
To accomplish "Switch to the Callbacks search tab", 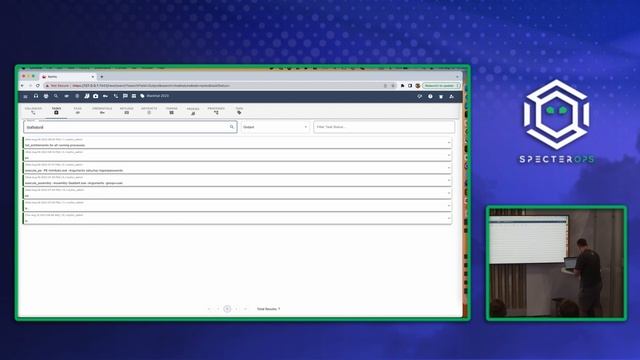I will coord(33,111).
